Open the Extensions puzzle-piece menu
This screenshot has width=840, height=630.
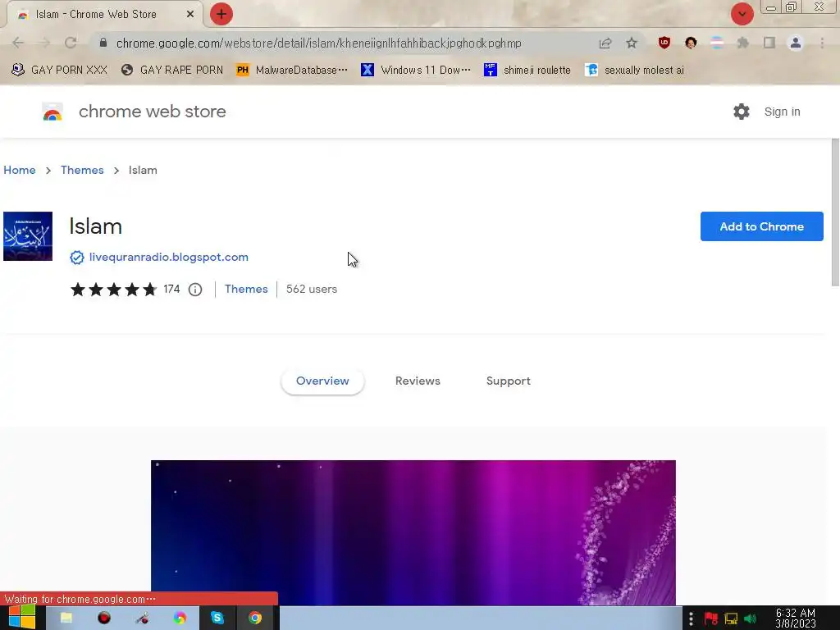(x=743, y=43)
